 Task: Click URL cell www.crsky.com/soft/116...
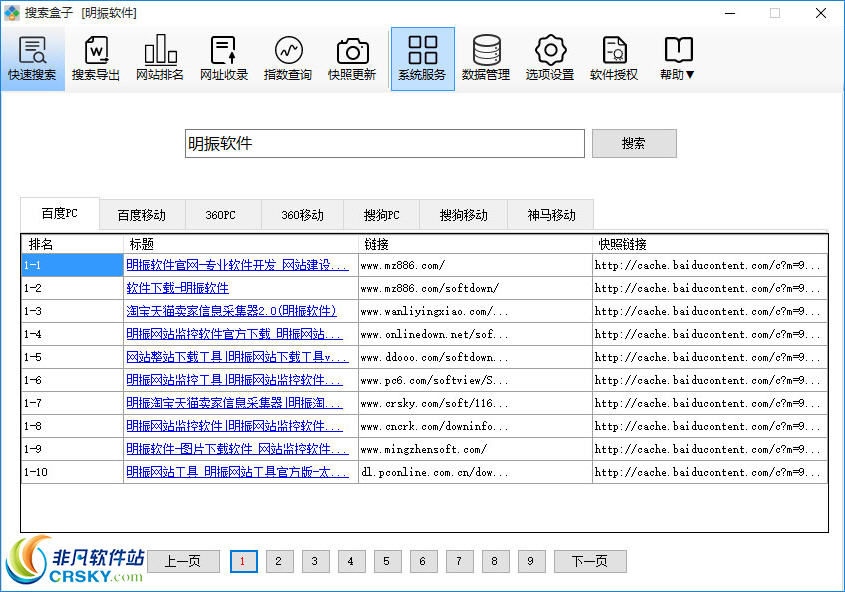click(475, 403)
